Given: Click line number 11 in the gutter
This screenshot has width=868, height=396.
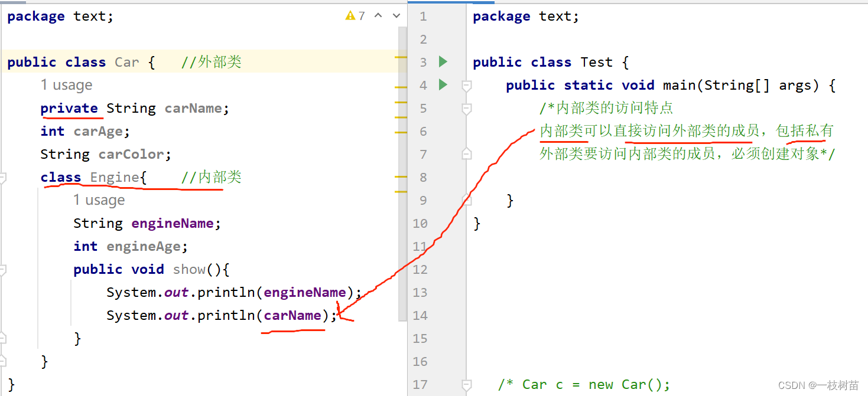Looking at the screenshot, I should (x=420, y=247).
